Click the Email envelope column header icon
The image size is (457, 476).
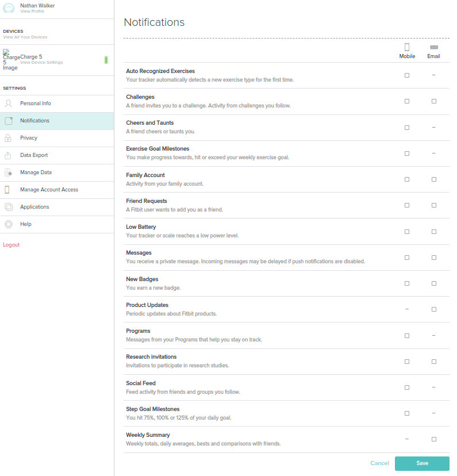click(434, 47)
